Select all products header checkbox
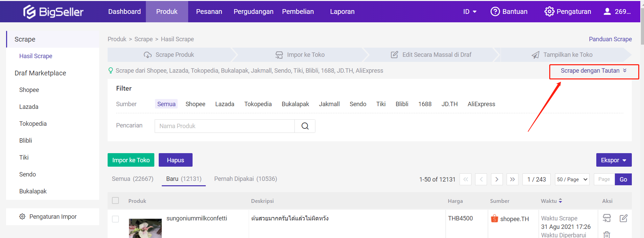The width and height of the screenshot is (644, 238). click(115, 200)
